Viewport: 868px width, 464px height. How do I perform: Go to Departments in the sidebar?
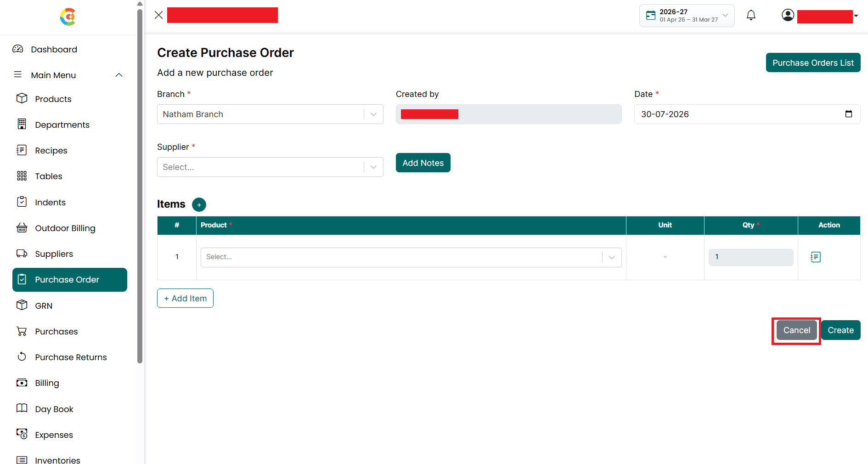[x=62, y=124]
